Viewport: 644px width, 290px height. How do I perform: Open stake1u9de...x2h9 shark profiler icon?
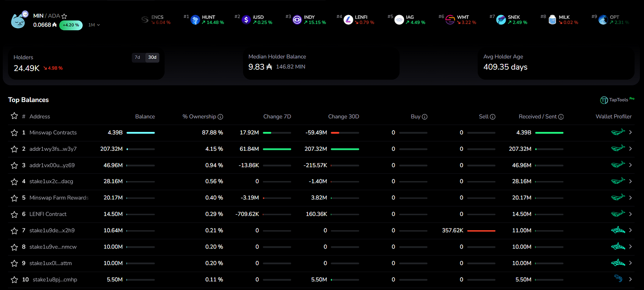point(618,230)
